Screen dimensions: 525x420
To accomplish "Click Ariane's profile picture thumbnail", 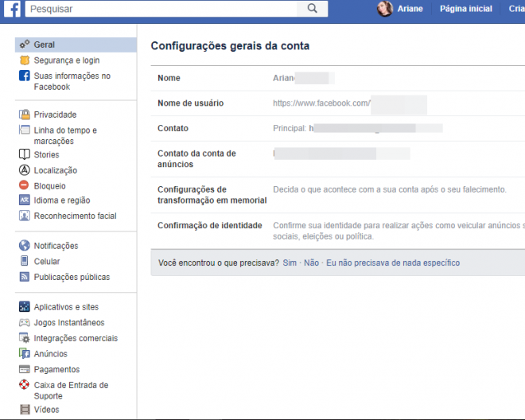I will tap(385, 9).
